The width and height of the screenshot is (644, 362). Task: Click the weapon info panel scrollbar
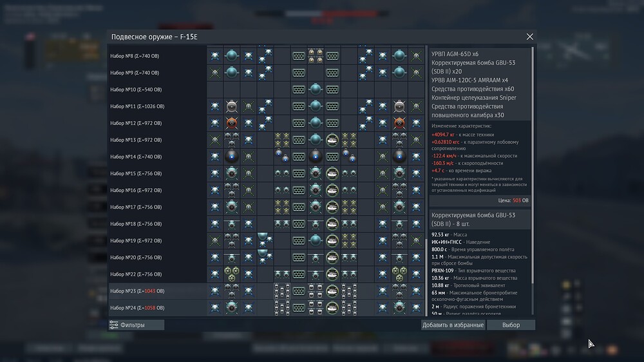point(533,164)
